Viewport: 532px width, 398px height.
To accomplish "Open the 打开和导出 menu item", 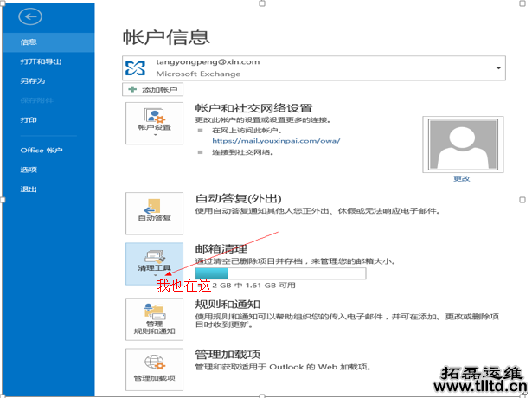I will coord(41,61).
